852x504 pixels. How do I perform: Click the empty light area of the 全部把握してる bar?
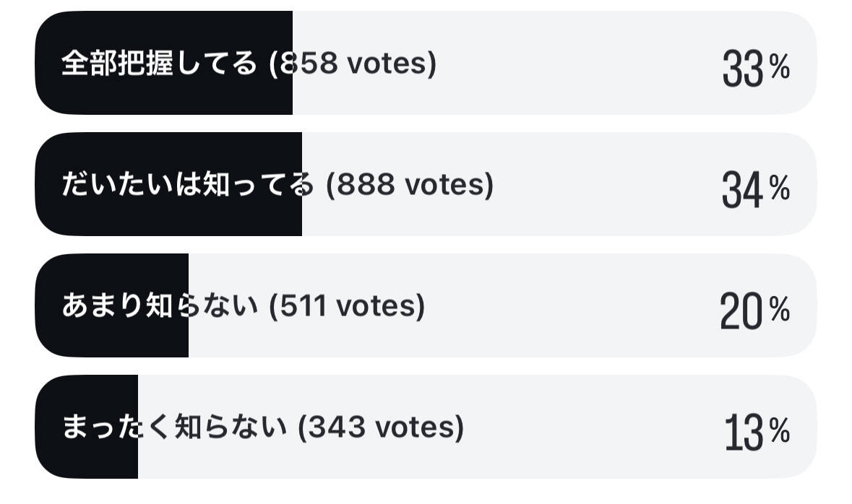[578, 64]
